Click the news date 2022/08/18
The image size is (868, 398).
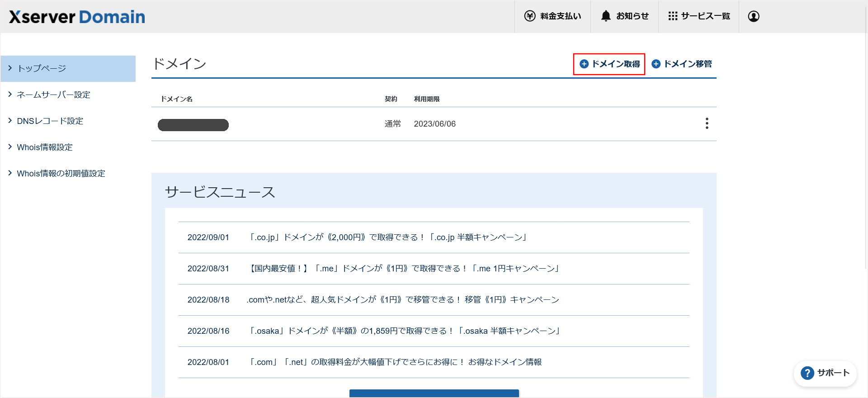208,300
